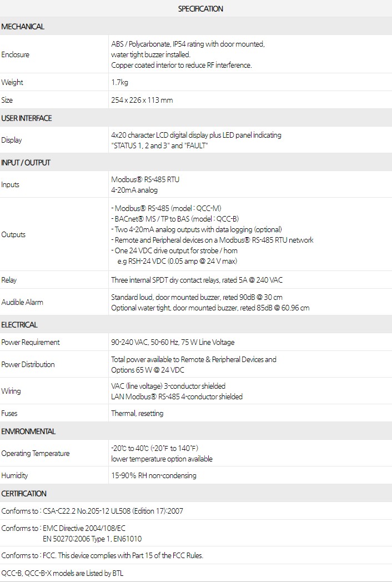Click the Modbus RS-485 RTU input text
Screen dimensions: 392x582
145,179
